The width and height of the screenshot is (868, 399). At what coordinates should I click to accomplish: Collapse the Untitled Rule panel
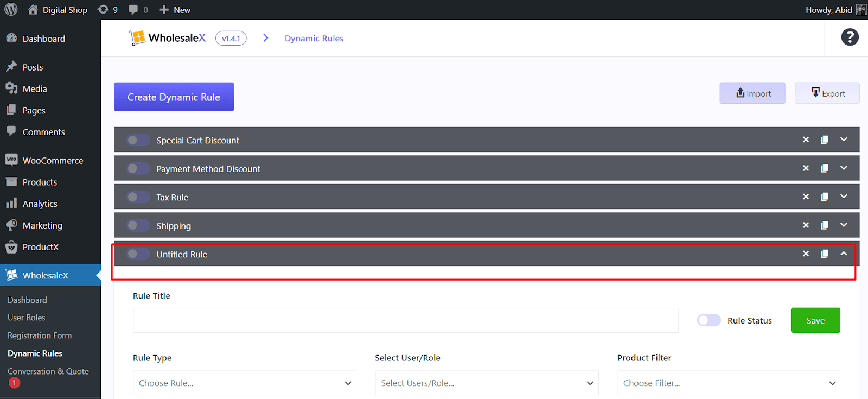point(844,254)
